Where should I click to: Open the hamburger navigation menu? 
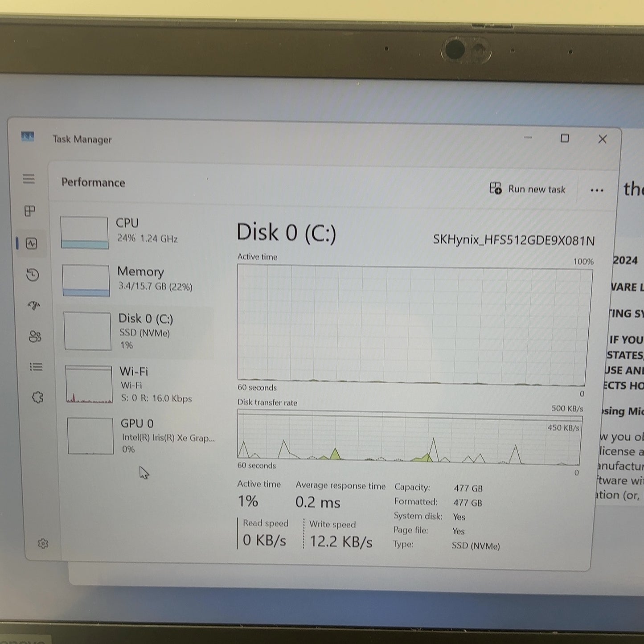[29, 179]
